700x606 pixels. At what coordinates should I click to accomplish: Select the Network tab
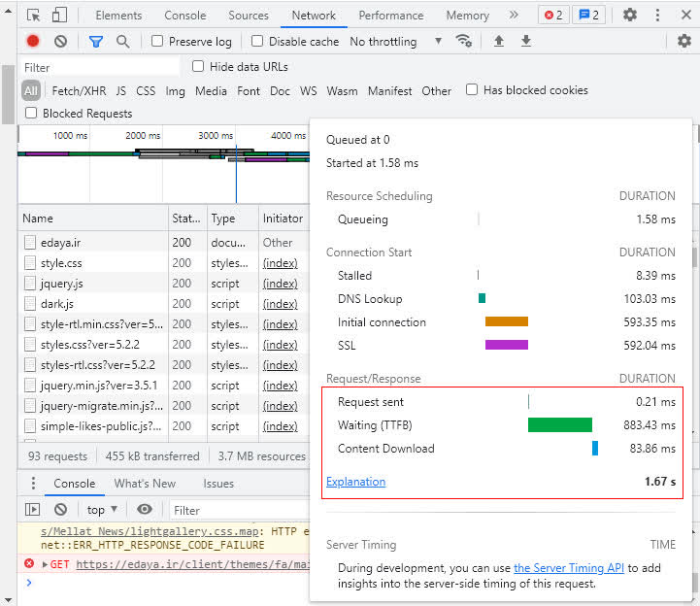coord(314,16)
